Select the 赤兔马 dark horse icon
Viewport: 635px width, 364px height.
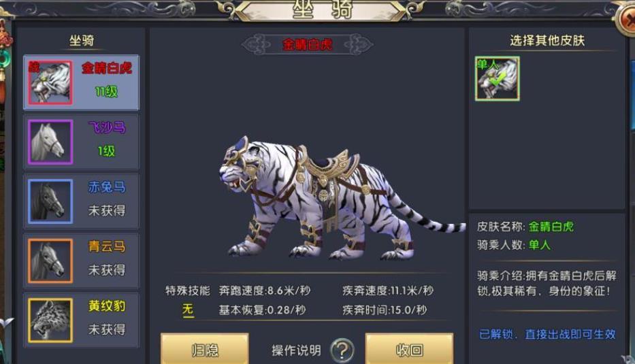click(50, 201)
